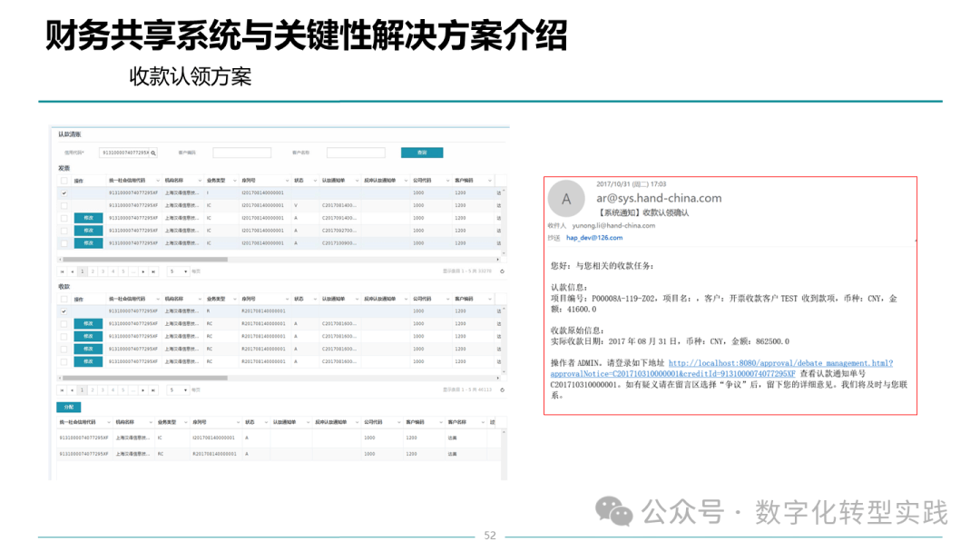Go to first page in 收款 table pager
Screen dimensions: 980x552
coord(62,390)
